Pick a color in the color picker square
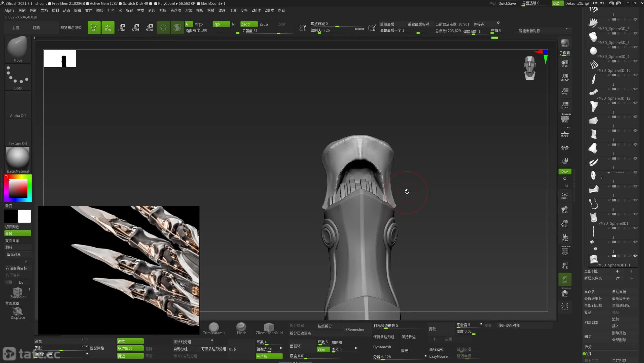This screenshot has height=363, width=644. [18, 188]
